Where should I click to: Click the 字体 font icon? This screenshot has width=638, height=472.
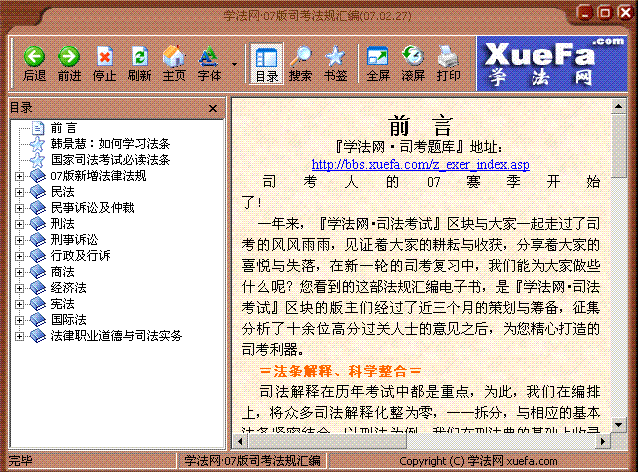209,56
